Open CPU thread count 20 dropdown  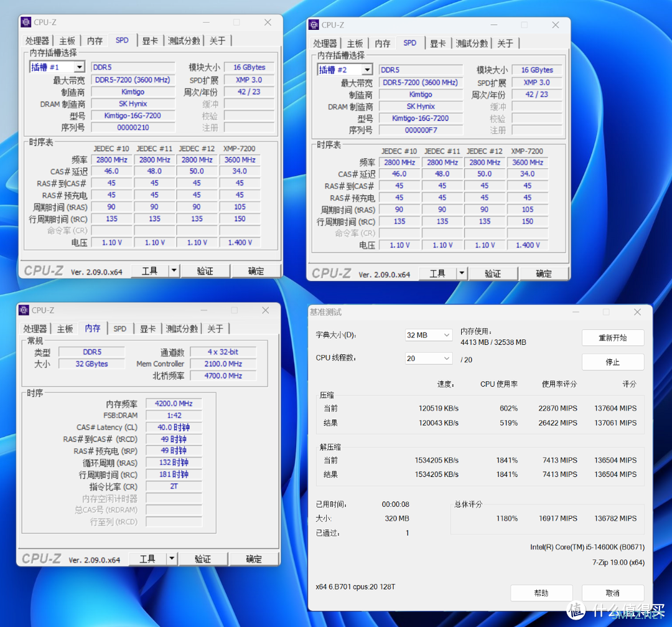pyautogui.click(x=429, y=358)
